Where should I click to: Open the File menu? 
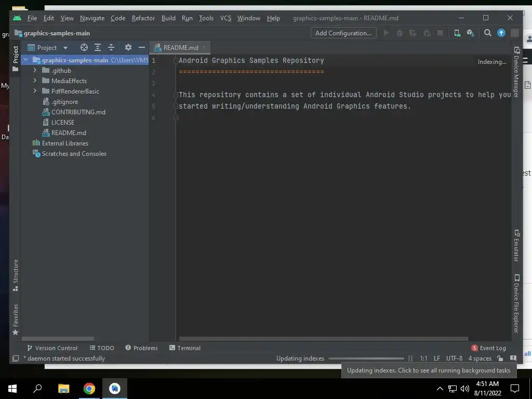pyautogui.click(x=32, y=18)
